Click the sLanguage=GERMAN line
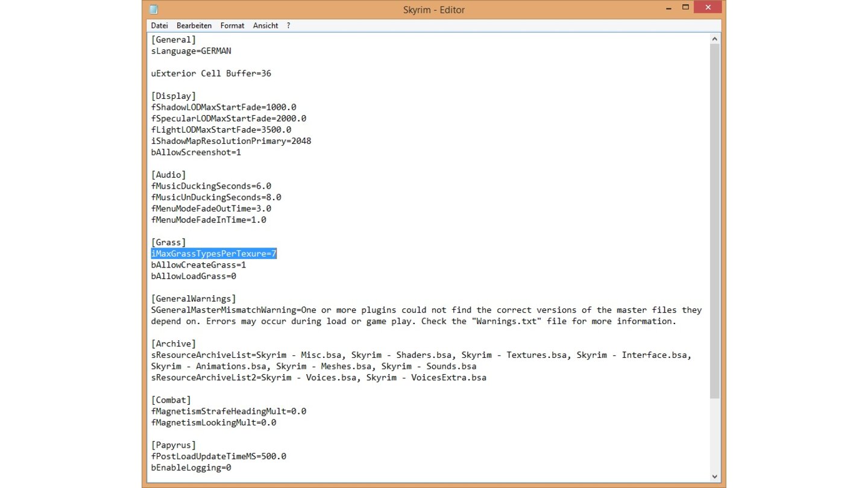 (191, 51)
